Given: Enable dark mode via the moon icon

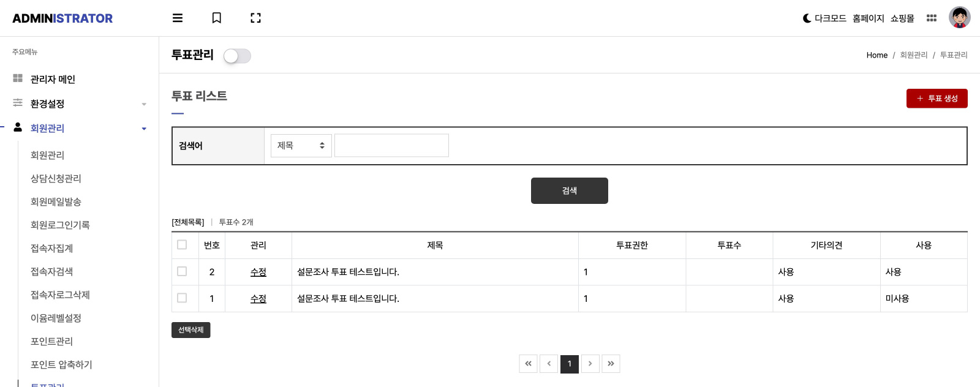Looking at the screenshot, I should pos(807,18).
